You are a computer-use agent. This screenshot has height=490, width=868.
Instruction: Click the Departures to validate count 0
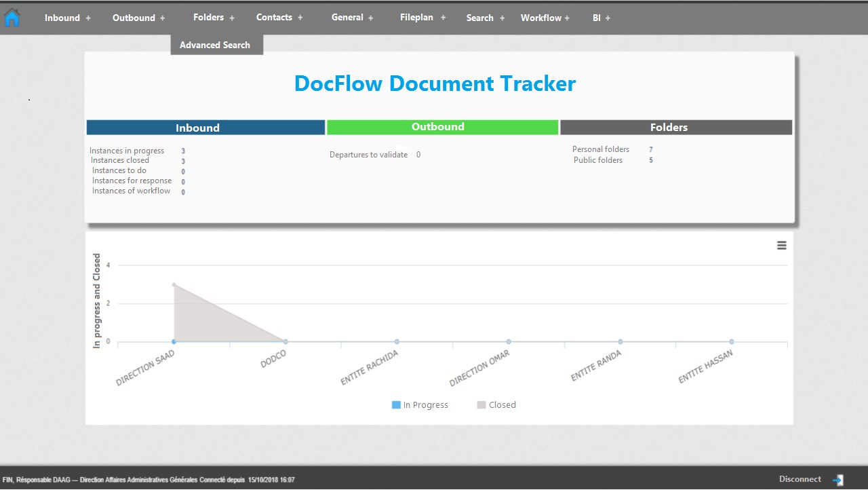click(418, 155)
